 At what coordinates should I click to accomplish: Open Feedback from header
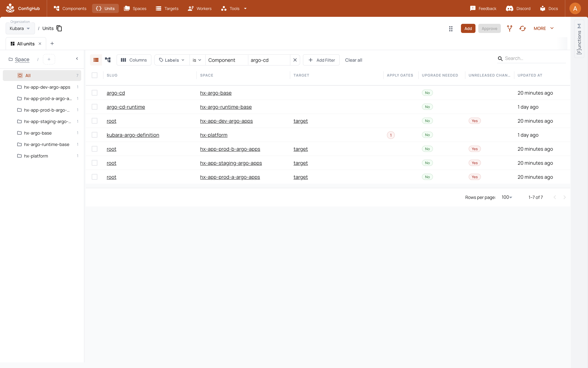pyautogui.click(x=483, y=9)
